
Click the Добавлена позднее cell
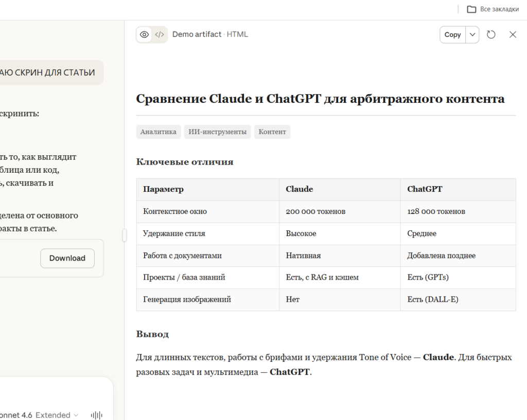tap(458, 256)
